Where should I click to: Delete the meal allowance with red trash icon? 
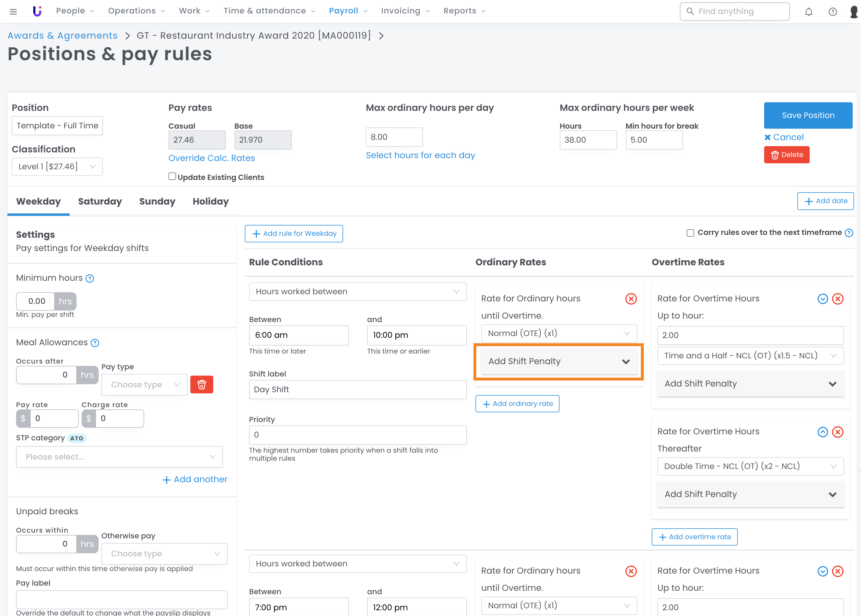[x=201, y=384]
